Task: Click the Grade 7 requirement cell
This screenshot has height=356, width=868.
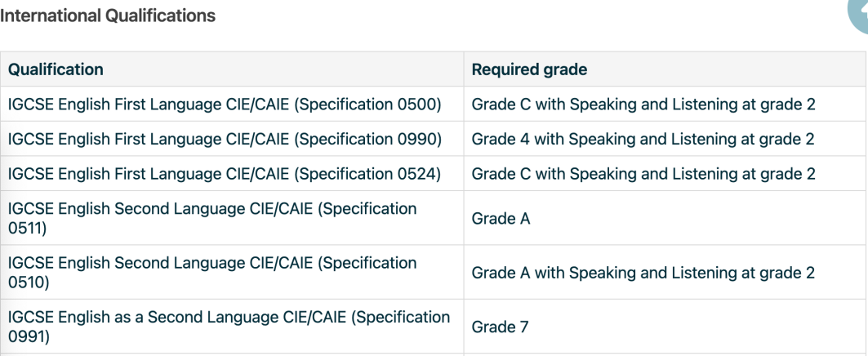Action: (x=665, y=327)
